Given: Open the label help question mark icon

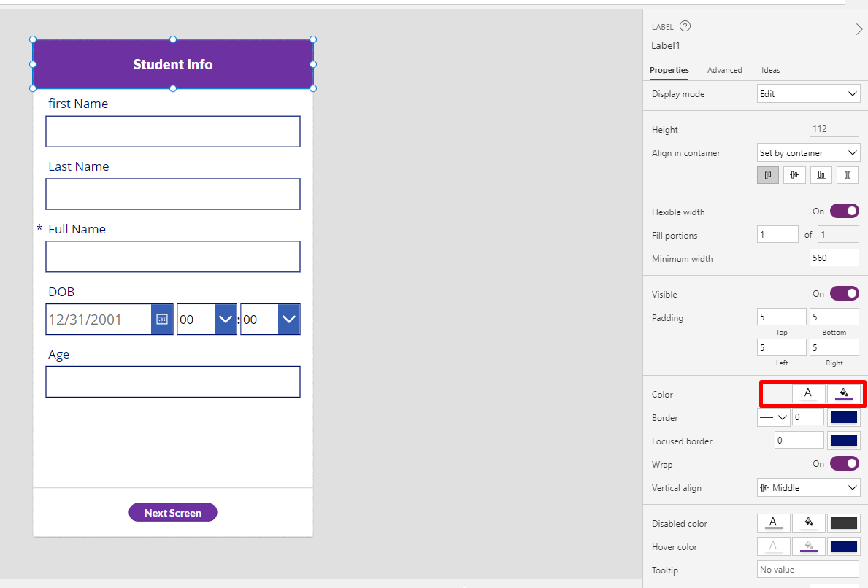Looking at the screenshot, I should pyautogui.click(x=685, y=26).
